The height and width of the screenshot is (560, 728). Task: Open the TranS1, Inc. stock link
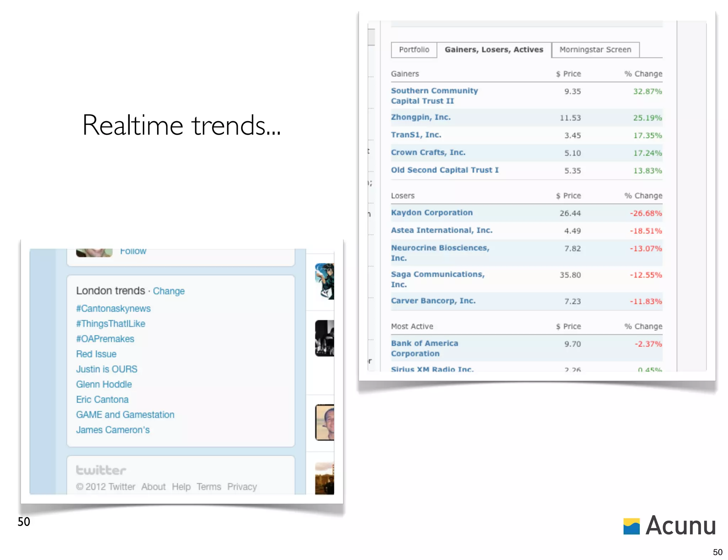click(416, 135)
